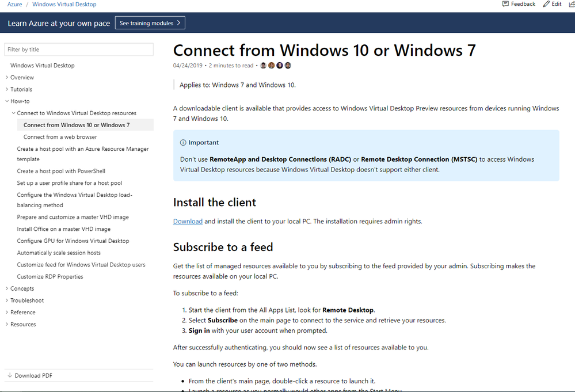
Task: Go to the Azure breadcrumb link
Action: coord(14,5)
